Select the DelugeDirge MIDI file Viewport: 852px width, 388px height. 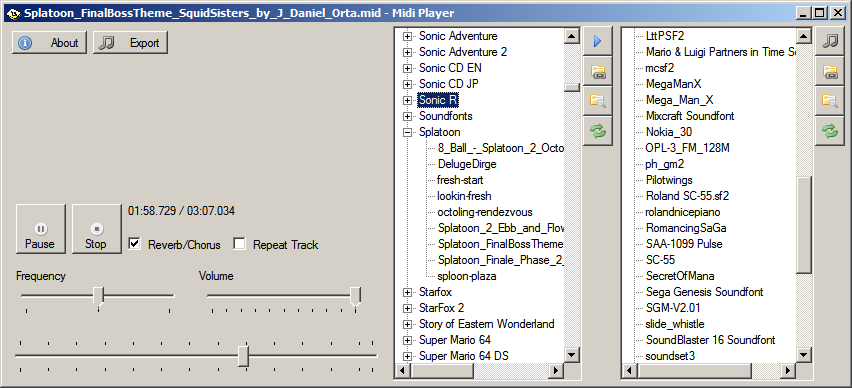(467, 164)
